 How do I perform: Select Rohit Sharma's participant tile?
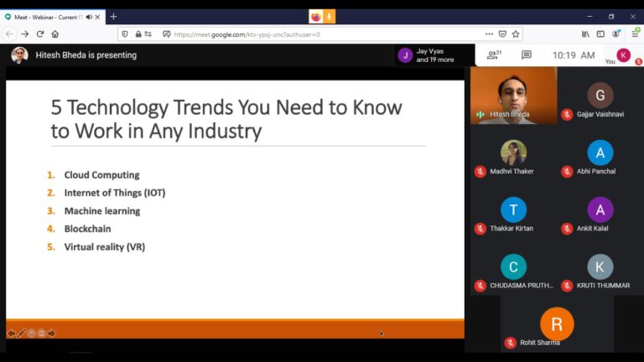557,324
